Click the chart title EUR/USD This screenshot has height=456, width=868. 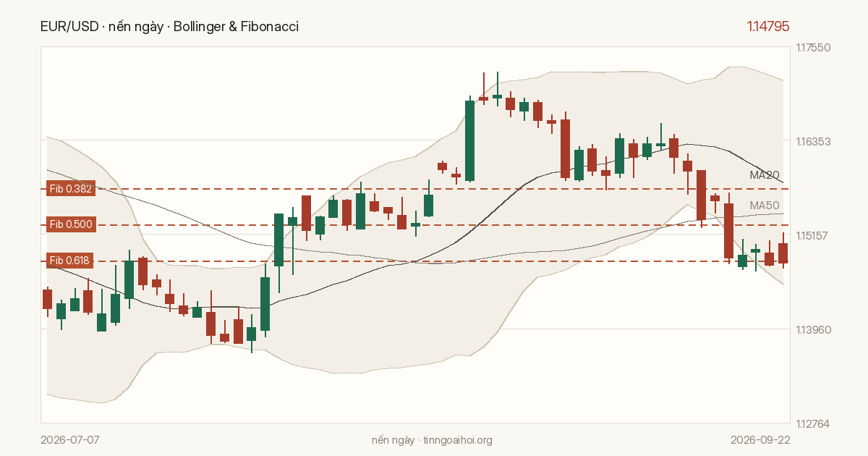(69, 27)
